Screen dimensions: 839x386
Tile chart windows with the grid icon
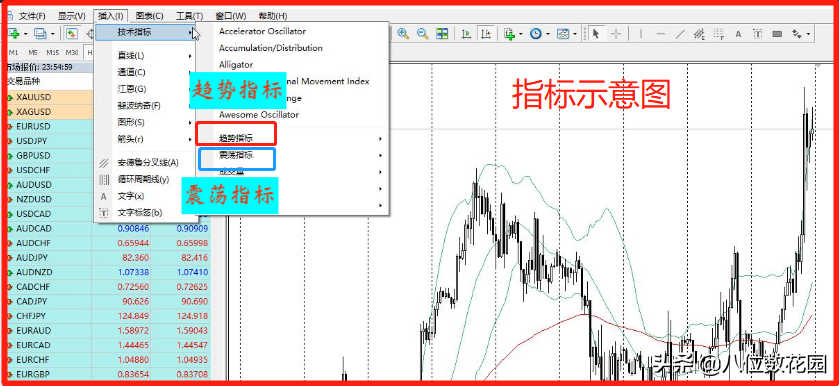coord(442,34)
